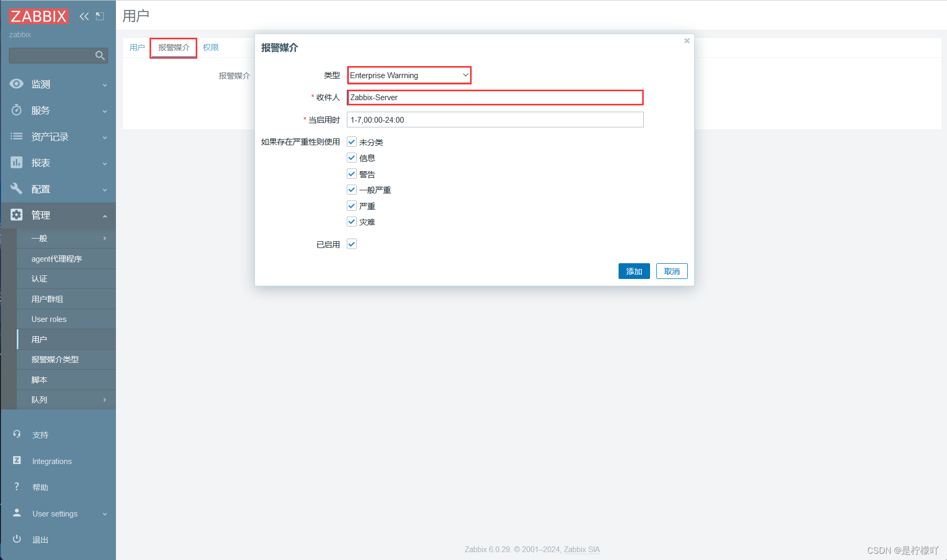Image resolution: width=947 pixels, height=560 pixels.
Task: Uncheck the 未分类 severity checkbox
Action: click(352, 142)
